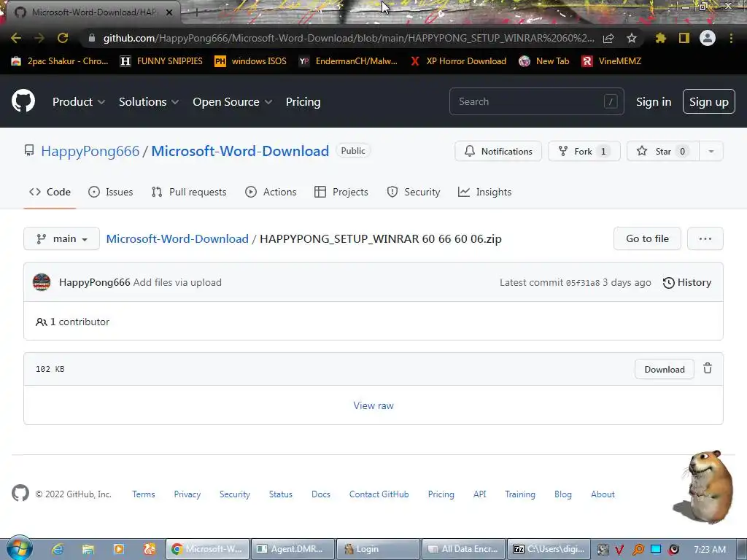Click the red V tray icon
Viewport: 747px width, 560px height.
click(619, 550)
